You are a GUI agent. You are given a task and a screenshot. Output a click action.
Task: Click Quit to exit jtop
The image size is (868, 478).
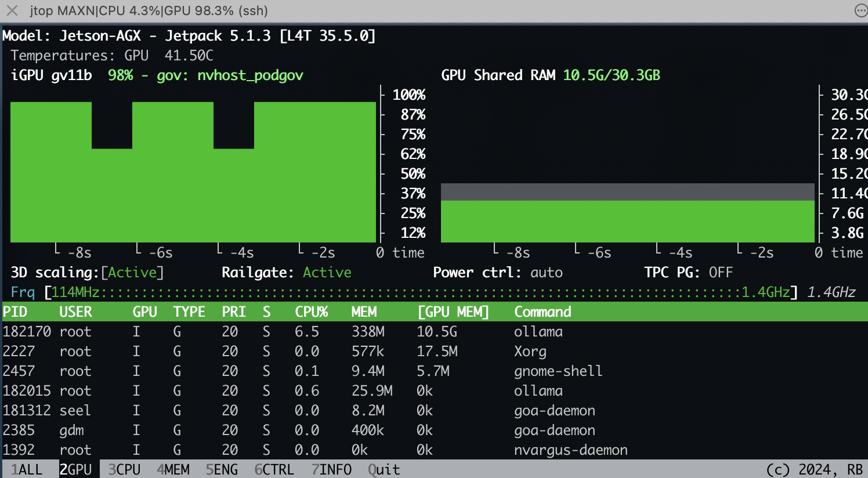coord(384,469)
